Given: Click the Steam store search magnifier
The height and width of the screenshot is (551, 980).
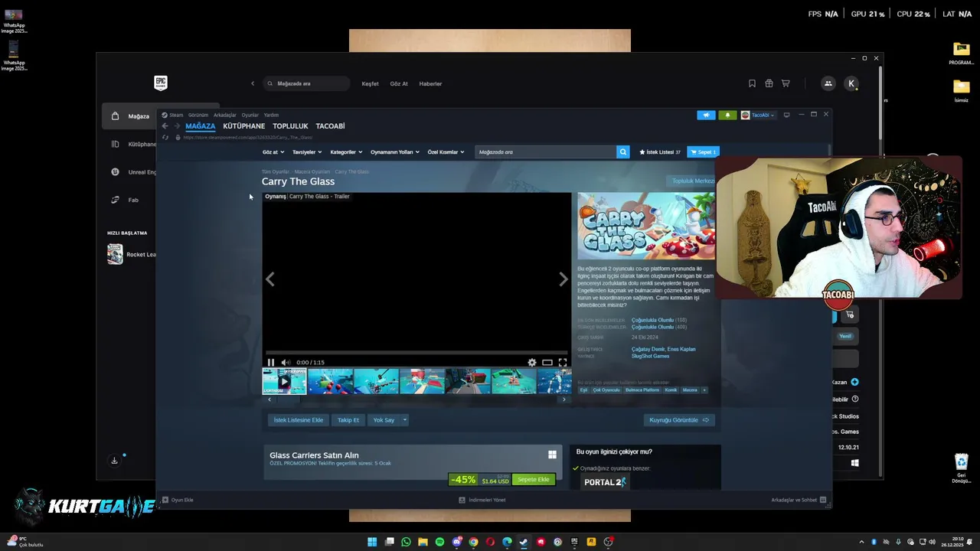Looking at the screenshot, I should click(x=623, y=152).
